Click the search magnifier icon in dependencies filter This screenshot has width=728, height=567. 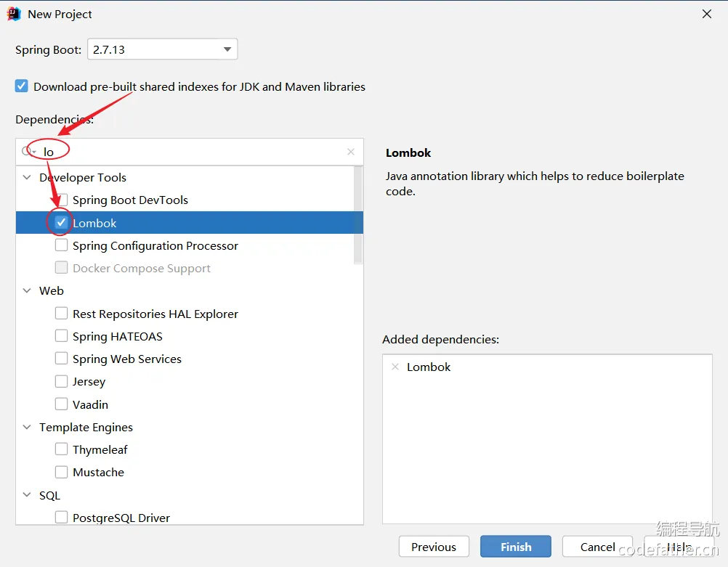tap(28, 151)
